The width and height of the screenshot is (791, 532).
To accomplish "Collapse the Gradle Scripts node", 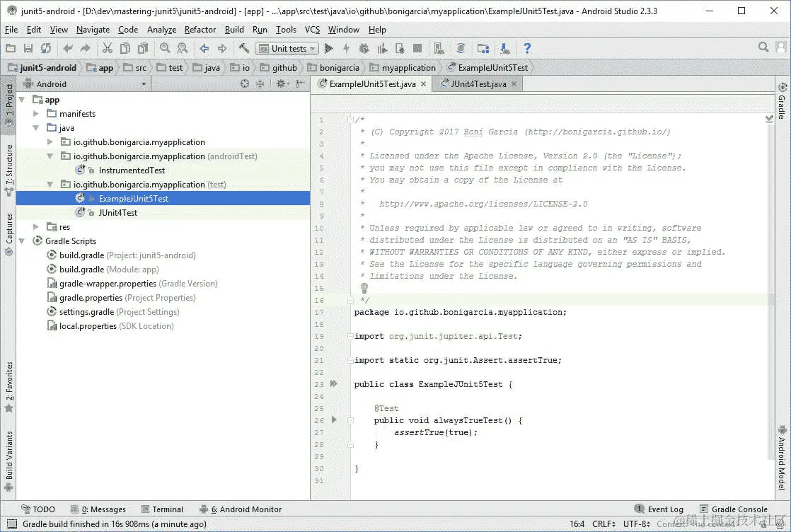I will (22, 241).
